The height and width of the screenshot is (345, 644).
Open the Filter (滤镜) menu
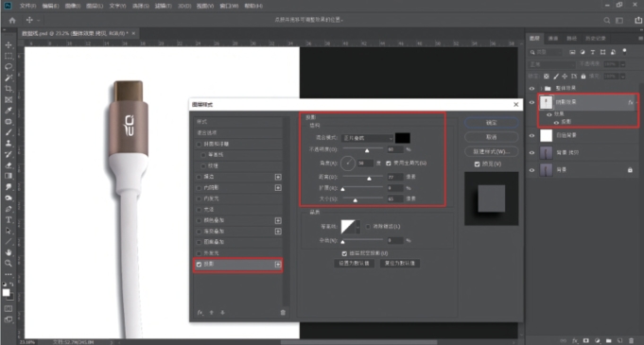[164, 7]
